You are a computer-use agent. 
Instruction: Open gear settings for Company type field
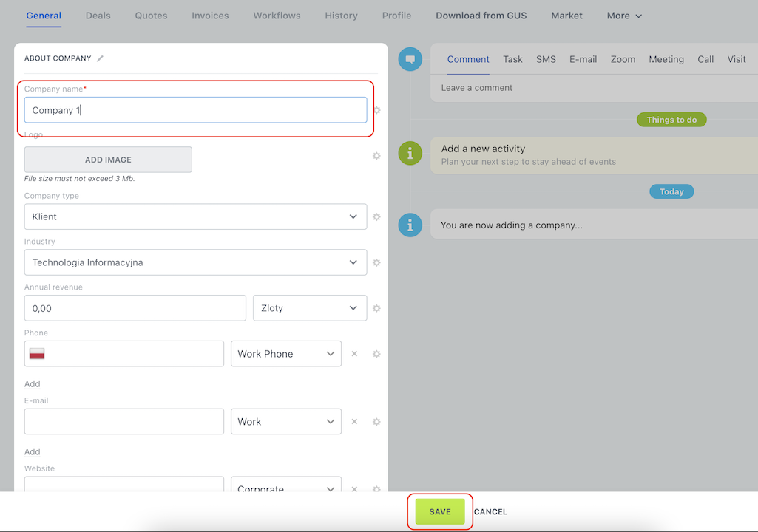pyautogui.click(x=376, y=217)
